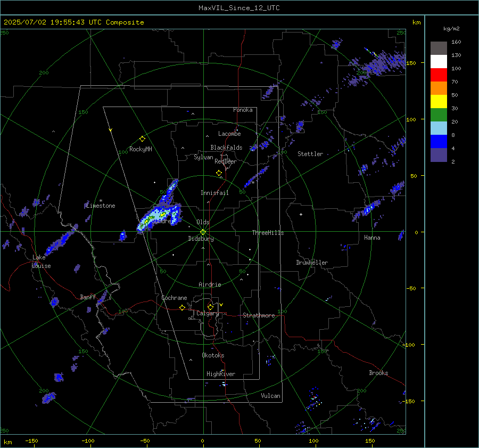Click the Brooks city label
The width and height of the screenshot is (479, 448).
pos(378,373)
